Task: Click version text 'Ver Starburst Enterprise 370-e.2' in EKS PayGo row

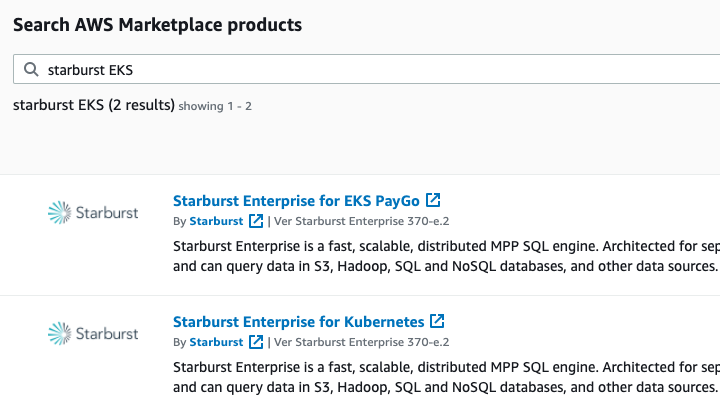Action: pyautogui.click(x=361, y=221)
